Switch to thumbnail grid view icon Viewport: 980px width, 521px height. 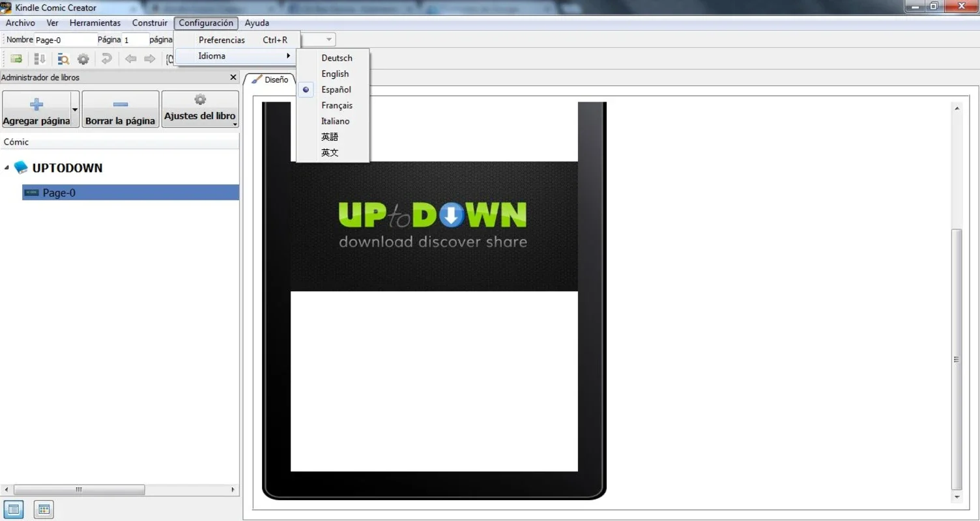pos(44,509)
